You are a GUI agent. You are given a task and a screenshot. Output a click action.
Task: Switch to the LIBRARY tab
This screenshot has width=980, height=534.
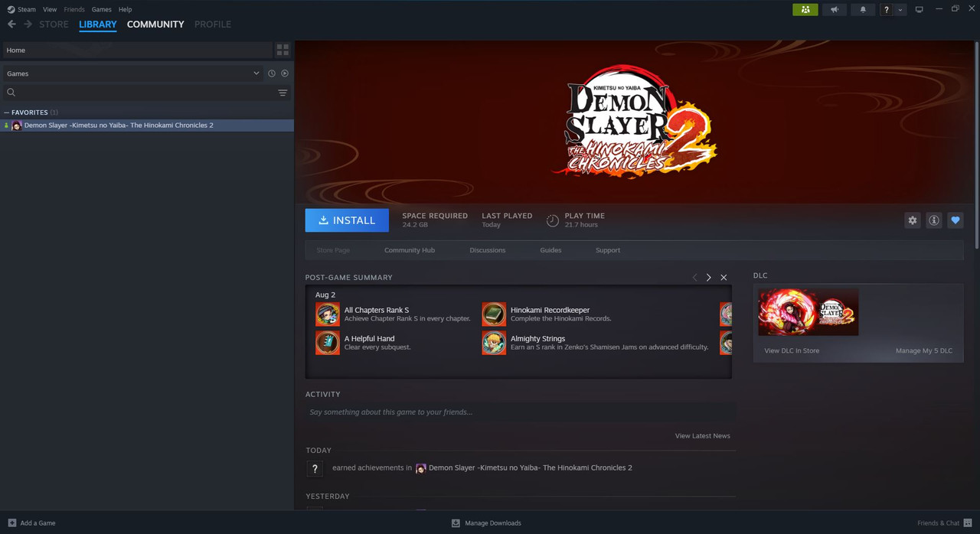click(x=98, y=24)
